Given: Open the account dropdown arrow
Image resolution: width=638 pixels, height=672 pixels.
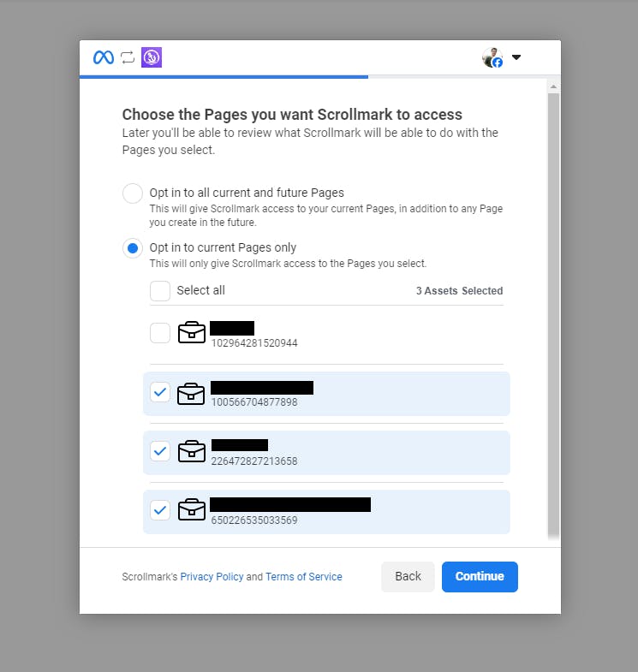Looking at the screenshot, I should coord(516,57).
